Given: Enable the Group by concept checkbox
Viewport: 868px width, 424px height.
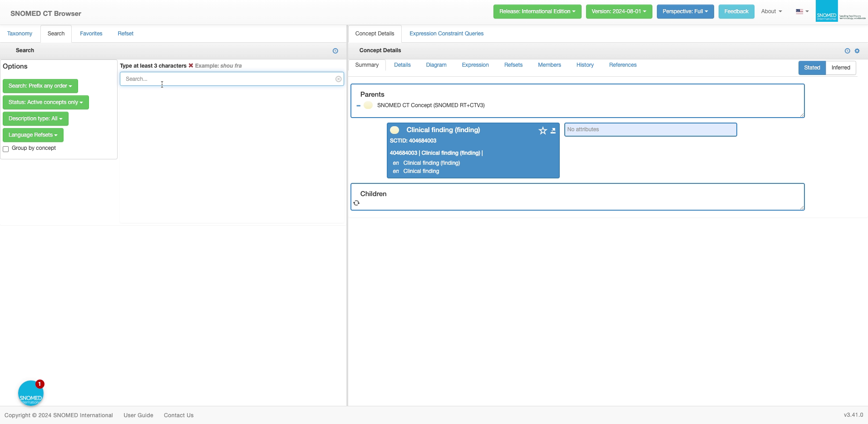Looking at the screenshot, I should (6, 149).
